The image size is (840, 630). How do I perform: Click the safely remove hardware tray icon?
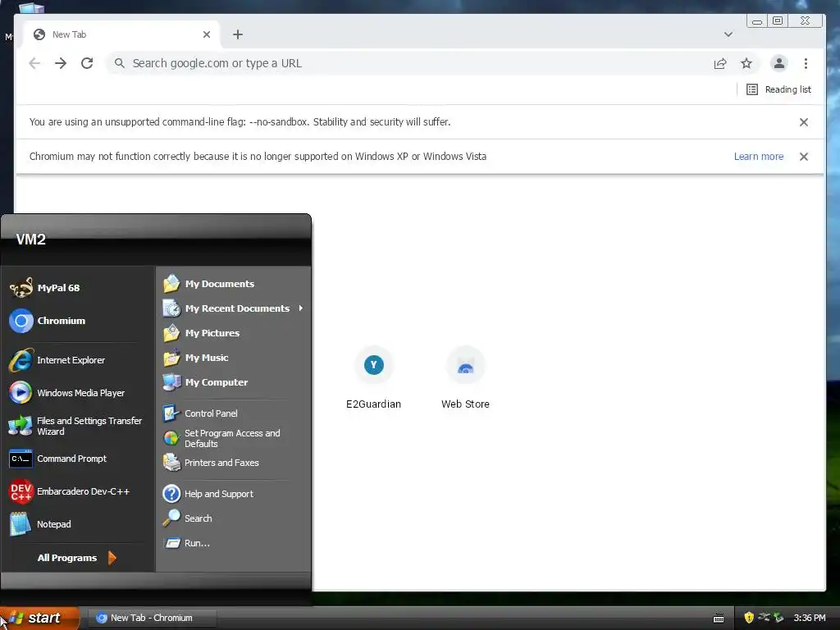coord(778,618)
